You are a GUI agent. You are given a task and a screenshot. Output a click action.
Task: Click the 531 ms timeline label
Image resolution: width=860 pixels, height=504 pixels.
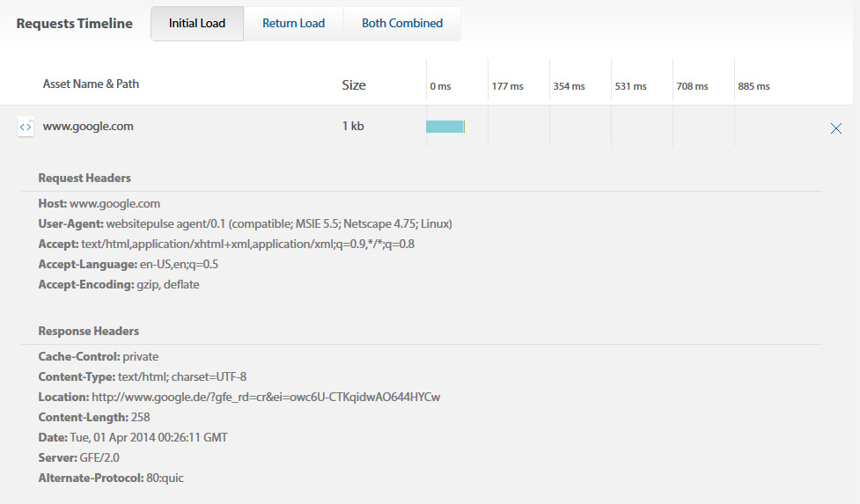[x=631, y=86]
